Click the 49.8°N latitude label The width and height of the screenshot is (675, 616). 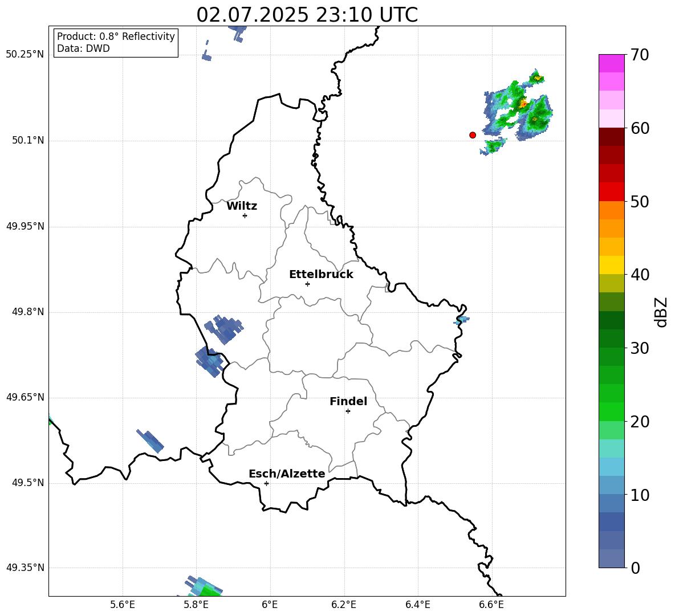28,312
